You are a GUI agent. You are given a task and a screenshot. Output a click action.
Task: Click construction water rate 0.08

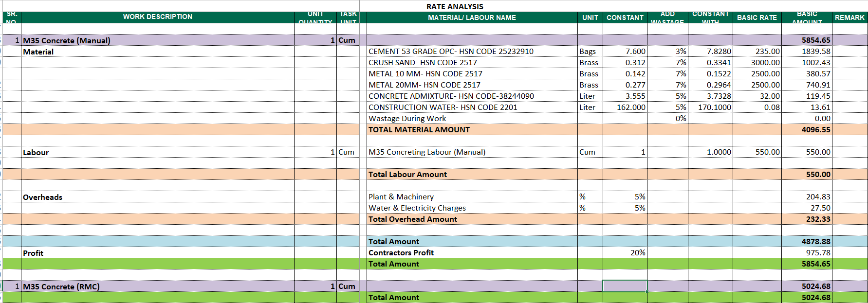point(757,107)
